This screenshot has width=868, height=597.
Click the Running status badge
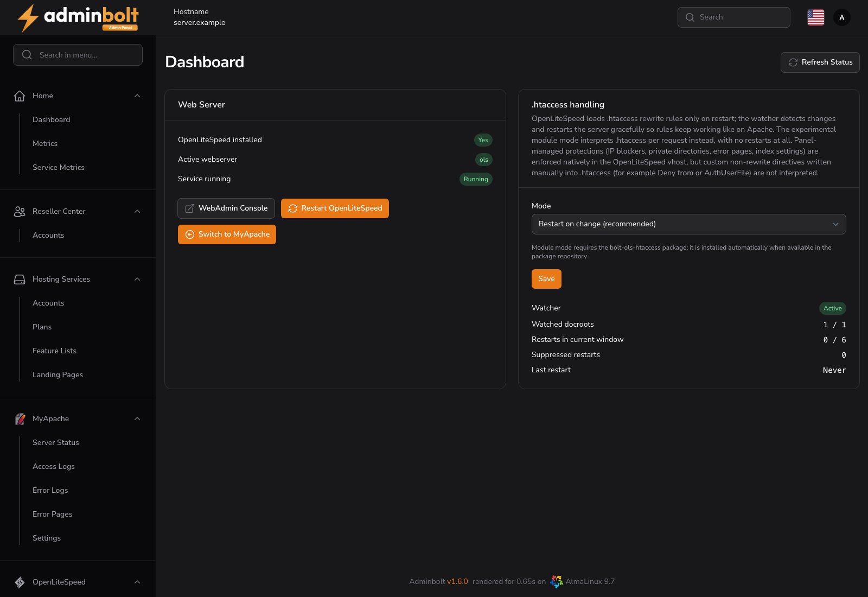(x=476, y=179)
